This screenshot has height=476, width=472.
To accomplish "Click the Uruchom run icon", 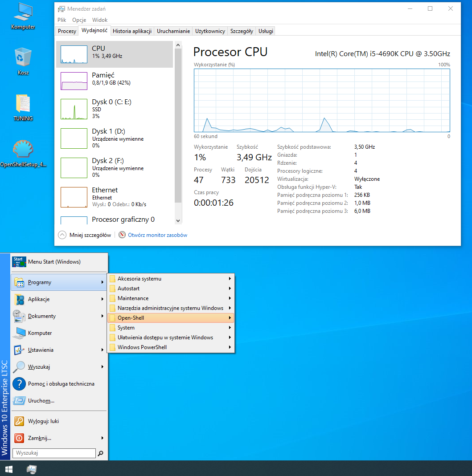I will tap(20, 401).
